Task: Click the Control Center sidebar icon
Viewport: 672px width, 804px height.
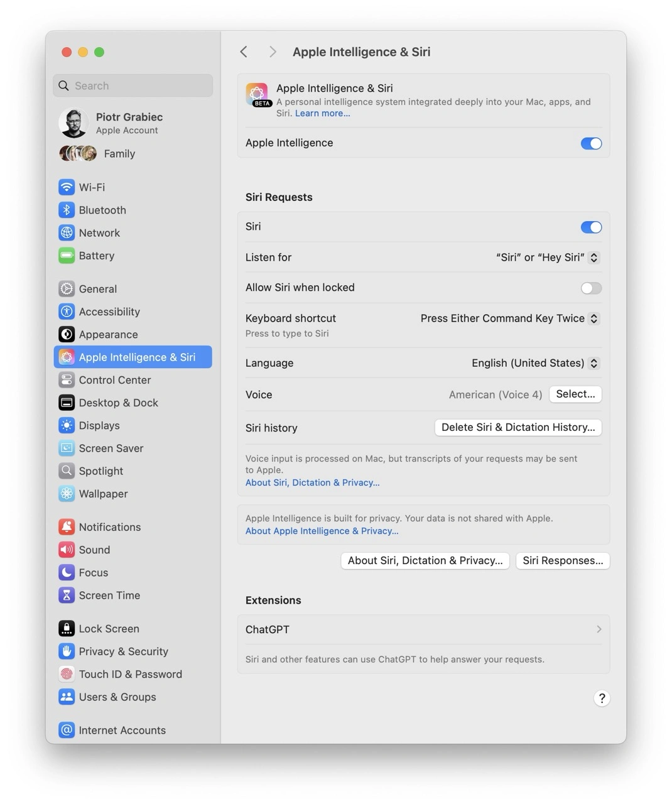Action: click(x=67, y=380)
